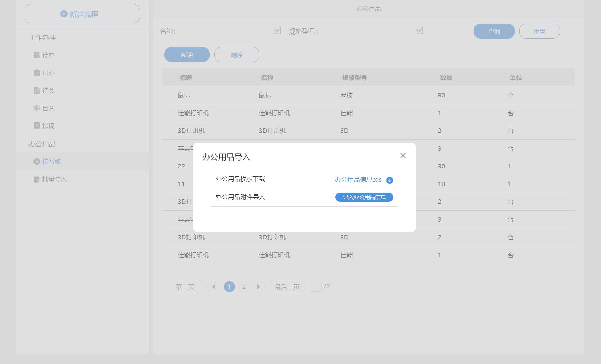Go to the previous page arrow

[213, 287]
